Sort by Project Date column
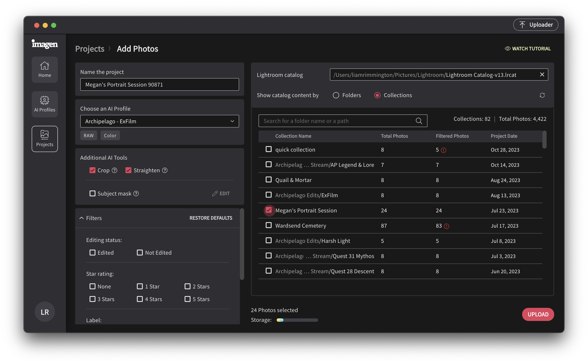The image size is (588, 364). tap(504, 136)
